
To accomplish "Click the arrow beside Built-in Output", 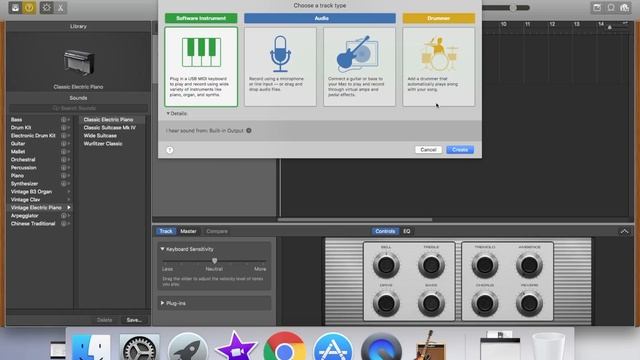I will tap(249, 131).
